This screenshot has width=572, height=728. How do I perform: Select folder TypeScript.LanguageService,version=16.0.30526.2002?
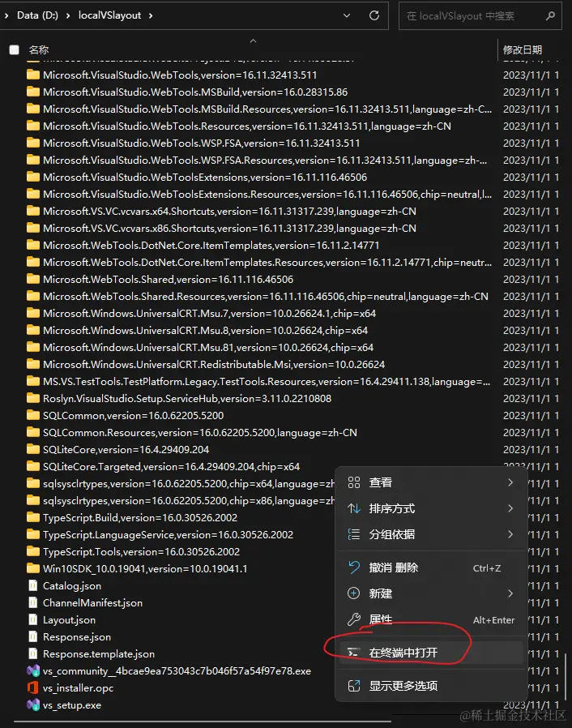tap(168, 534)
